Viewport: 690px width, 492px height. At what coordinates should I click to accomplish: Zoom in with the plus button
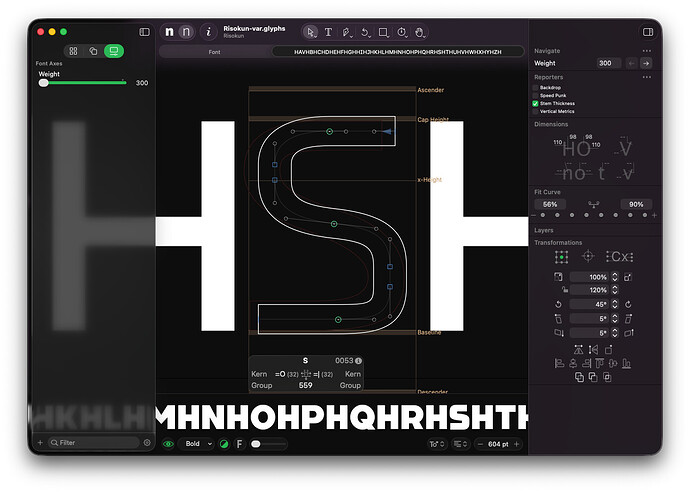(x=517, y=444)
